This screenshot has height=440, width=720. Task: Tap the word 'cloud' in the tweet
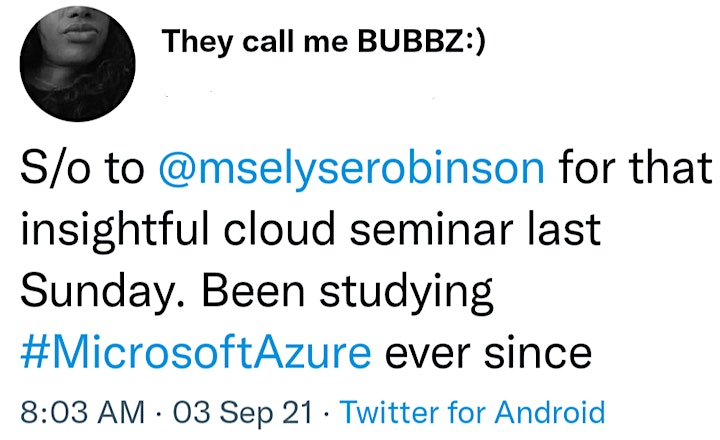[x=279, y=229]
